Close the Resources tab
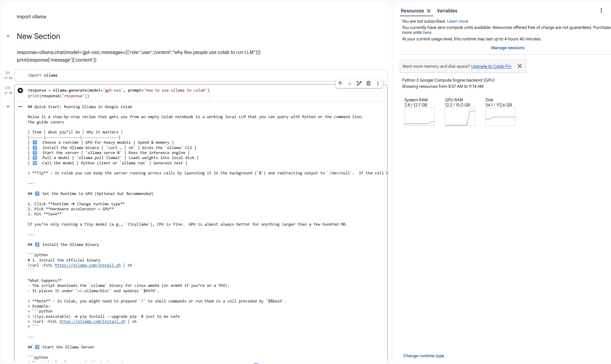 pyautogui.click(x=429, y=11)
